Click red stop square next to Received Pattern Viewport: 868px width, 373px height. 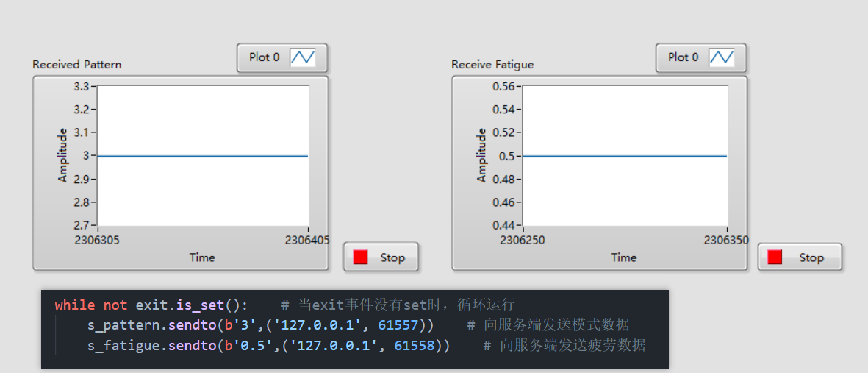tap(360, 257)
